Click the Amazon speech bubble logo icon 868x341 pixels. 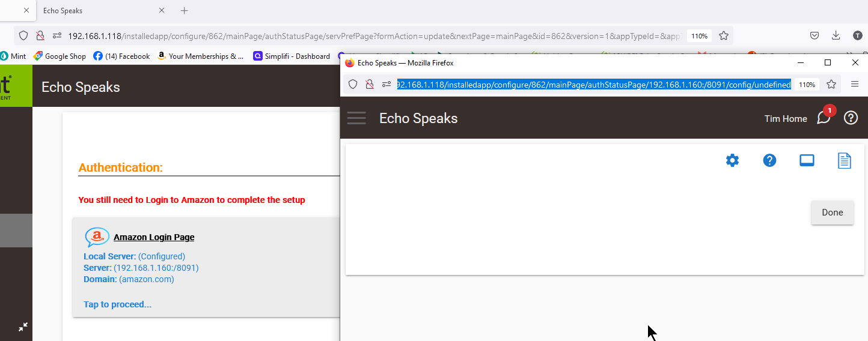tap(97, 237)
